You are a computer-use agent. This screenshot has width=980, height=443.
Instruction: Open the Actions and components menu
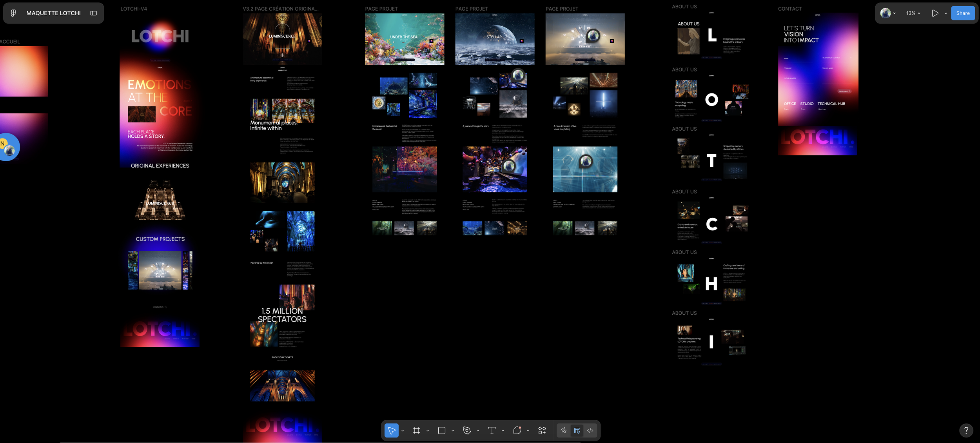tap(542, 430)
